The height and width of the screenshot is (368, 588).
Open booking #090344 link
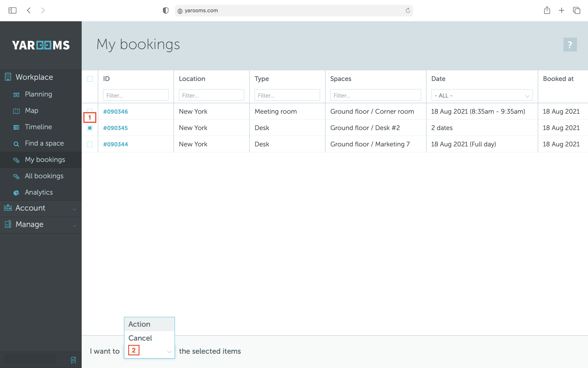(x=115, y=144)
